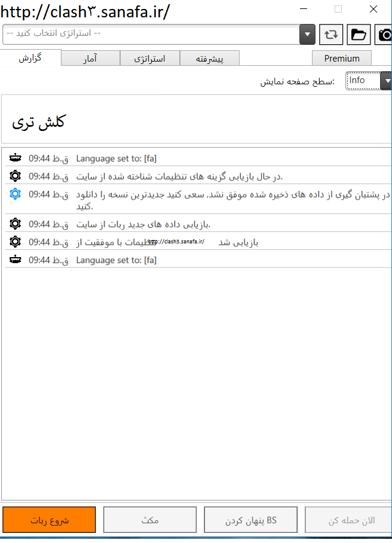Click the gear icon beside تنظیمات با موفقیت row
This screenshot has height=543, width=392.
click(15, 242)
